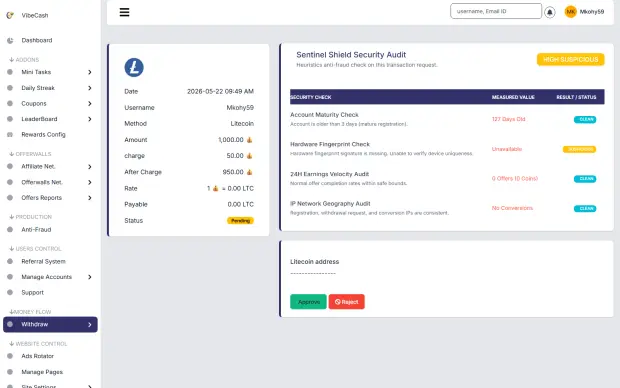The image size is (620, 388).
Task: Open the MK user avatar
Action: click(571, 12)
